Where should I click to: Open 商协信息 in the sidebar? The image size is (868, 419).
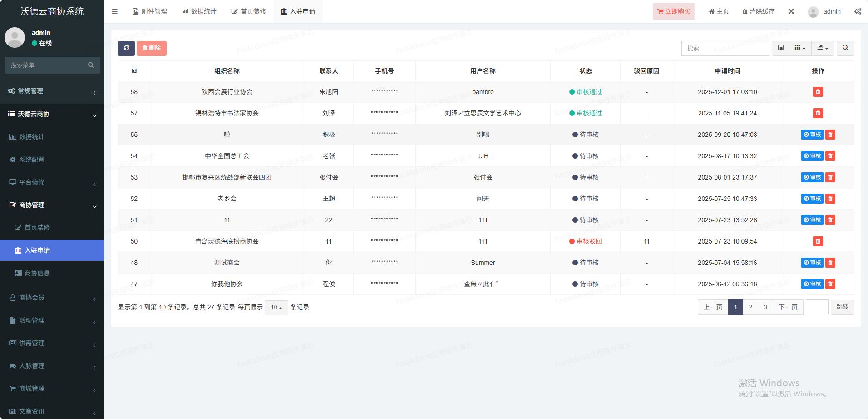tap(37, 273)
